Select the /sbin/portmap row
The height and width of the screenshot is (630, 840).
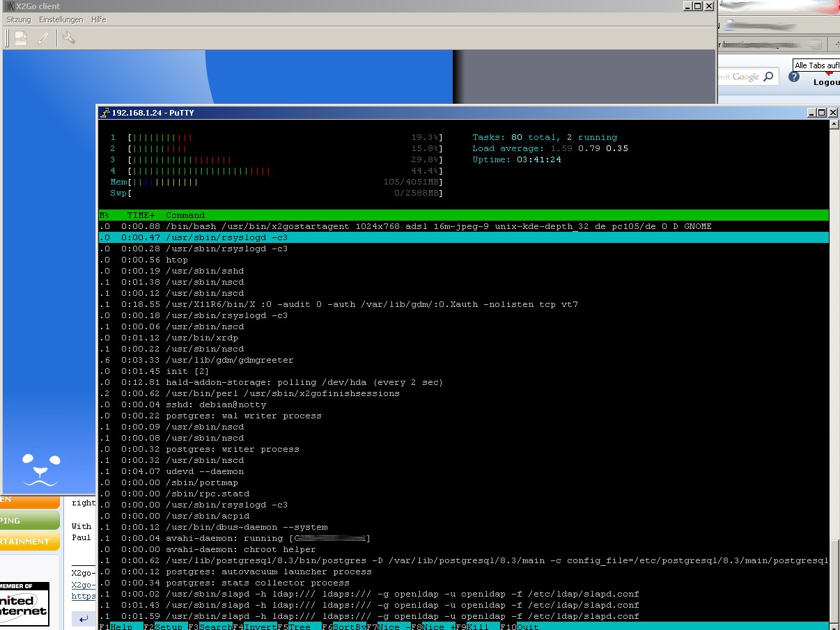[x=464, y=482]
